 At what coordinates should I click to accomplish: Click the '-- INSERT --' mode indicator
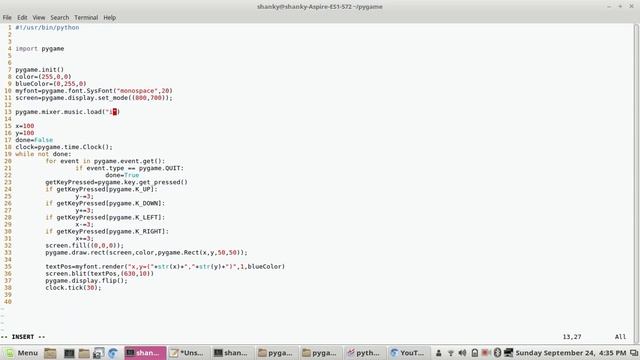coord(23,337)
